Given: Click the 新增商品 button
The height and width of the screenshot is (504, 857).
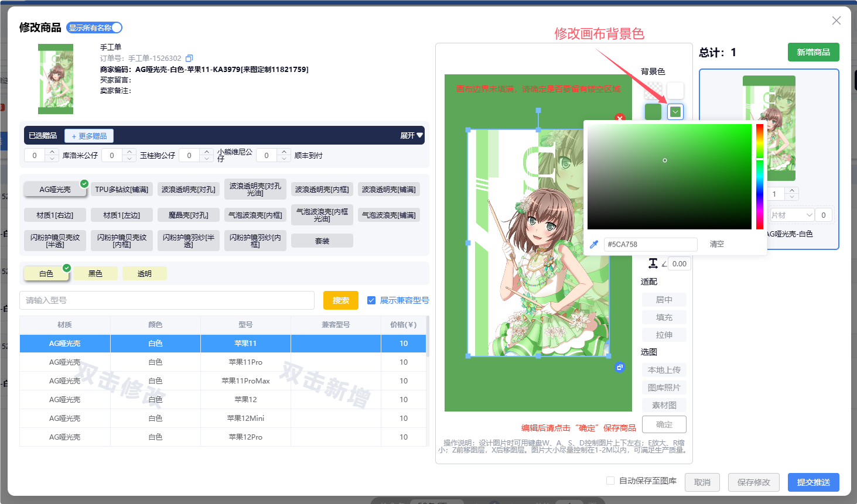Looking at the screenshot, I should [814, 52].
